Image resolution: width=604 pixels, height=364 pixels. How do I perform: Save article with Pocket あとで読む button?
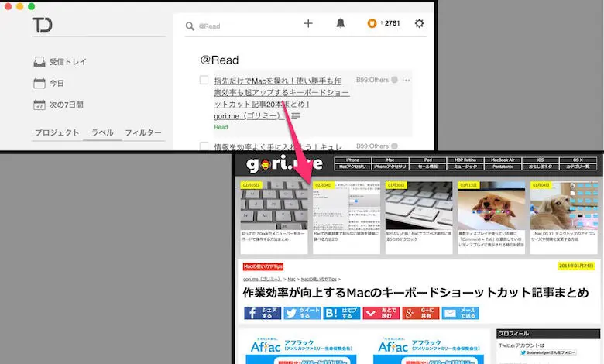pos(381,313)
